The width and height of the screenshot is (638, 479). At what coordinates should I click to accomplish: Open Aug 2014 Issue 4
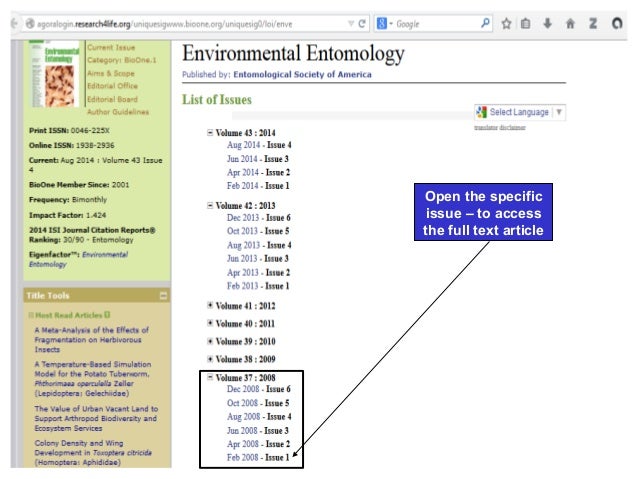pyautogui.click(x=259, y=145)
